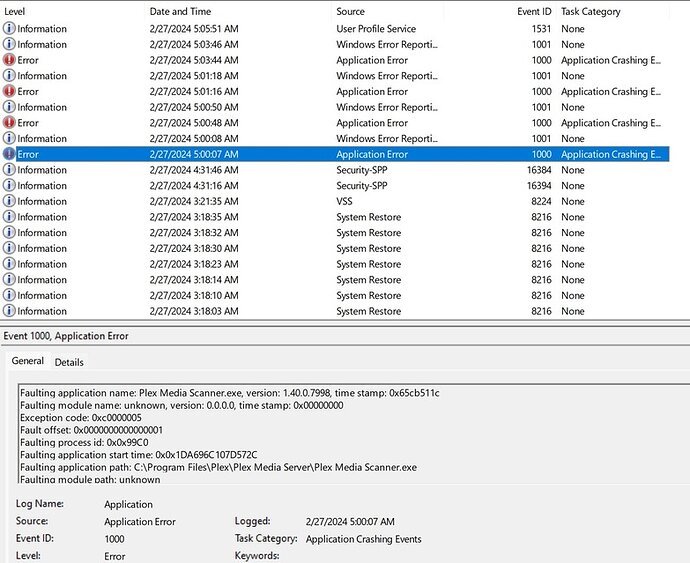Click the info icon at 3:18:03 AM row
Screen dimensions: 690x563
pyautogui.click(x=9, y=311)
